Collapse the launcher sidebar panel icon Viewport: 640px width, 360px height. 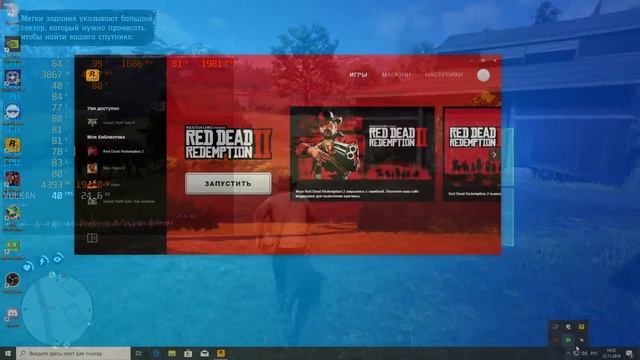pyautogui.click(x=92, y=238)
